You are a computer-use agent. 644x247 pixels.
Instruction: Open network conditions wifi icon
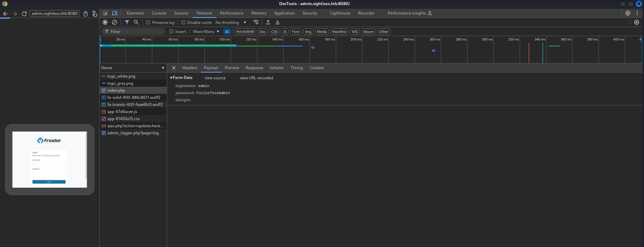tap(256, 22)
